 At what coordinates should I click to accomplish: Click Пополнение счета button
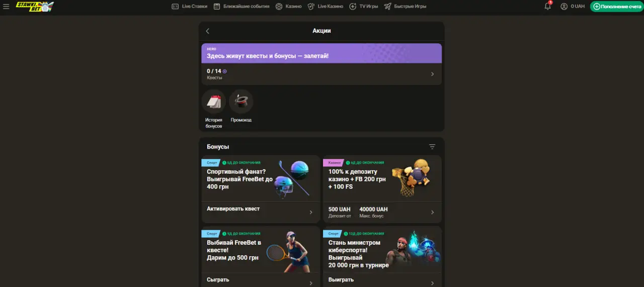[617, 7]
